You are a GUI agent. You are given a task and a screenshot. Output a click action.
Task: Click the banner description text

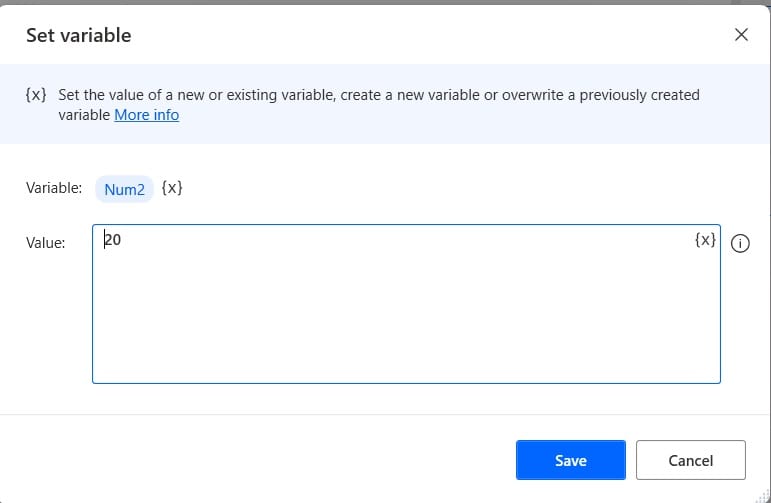(x=379, y=104)
